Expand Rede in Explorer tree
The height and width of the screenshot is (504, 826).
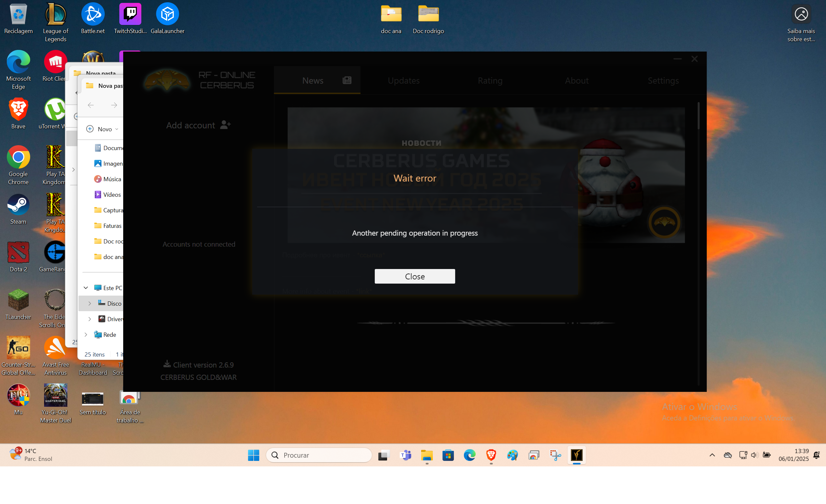(86, 334)
